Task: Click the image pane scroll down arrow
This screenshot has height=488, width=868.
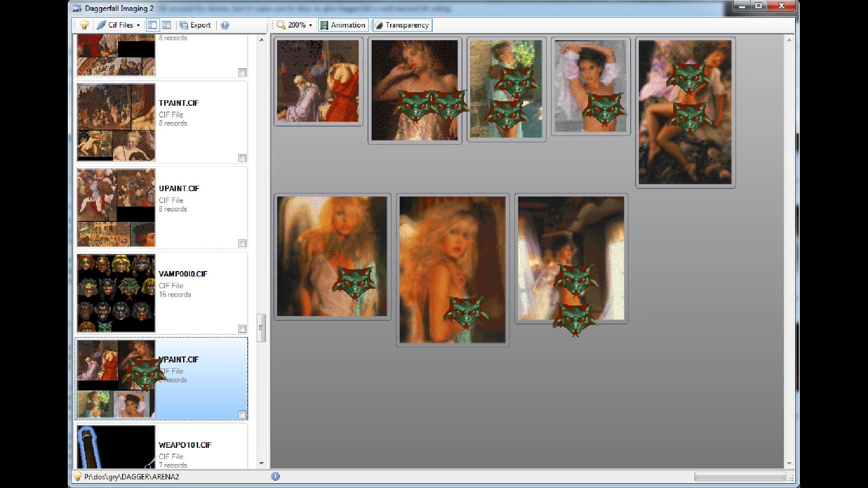Action: pyautogui.click(x=789, y=464)
